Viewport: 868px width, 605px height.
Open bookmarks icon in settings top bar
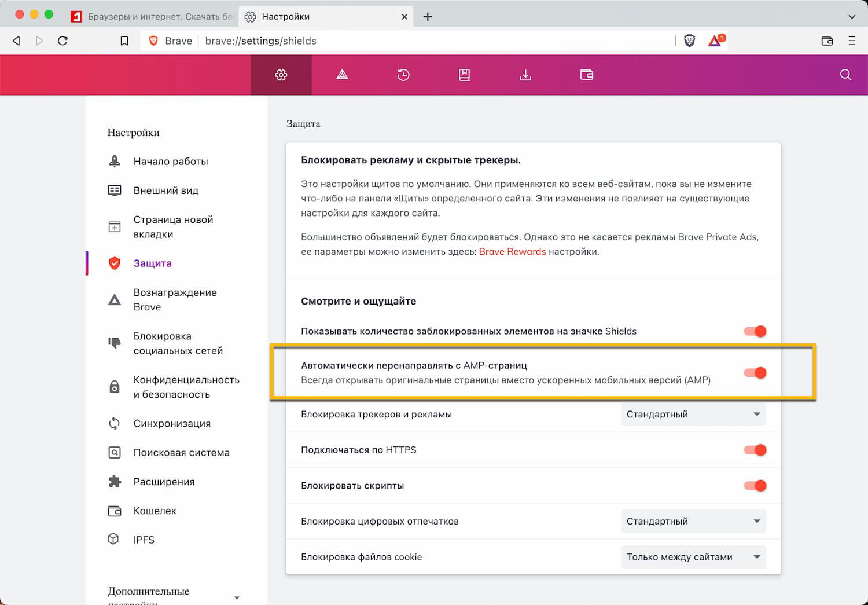464,75
